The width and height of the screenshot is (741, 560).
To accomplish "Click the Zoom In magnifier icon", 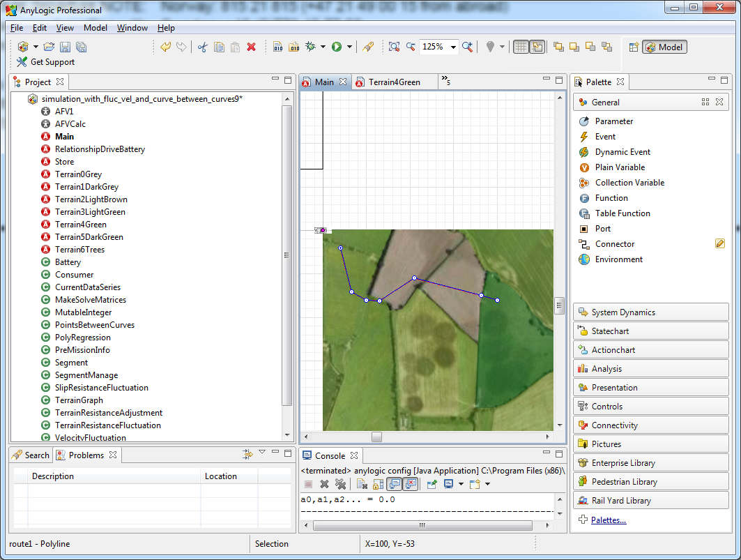I will coord(467,46).
